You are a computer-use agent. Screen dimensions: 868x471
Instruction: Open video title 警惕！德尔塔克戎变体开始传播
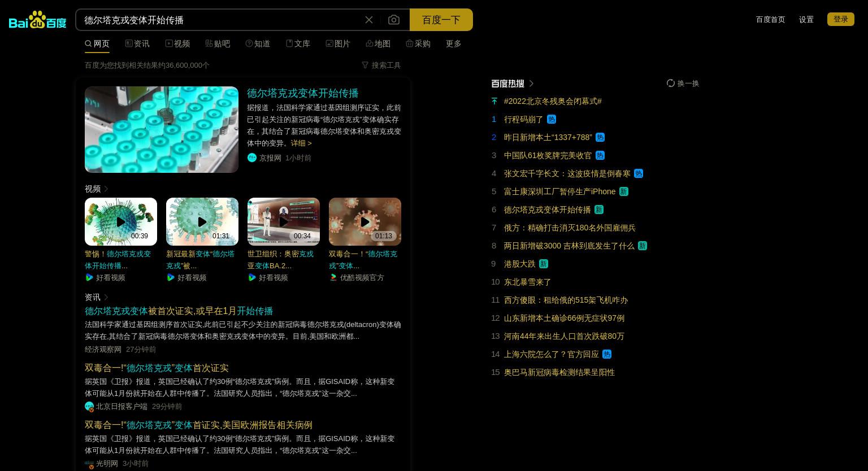[x=118, y=260]
